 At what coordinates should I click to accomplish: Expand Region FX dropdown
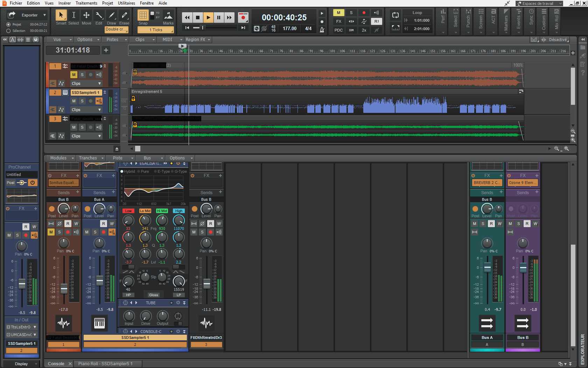(x=198, y=40)
